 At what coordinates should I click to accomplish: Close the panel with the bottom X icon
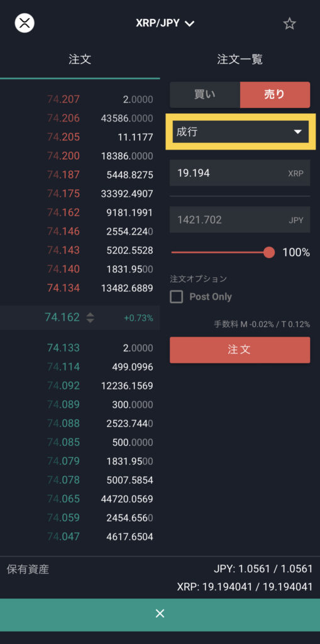pyautogui.click(x=160, y=614)
